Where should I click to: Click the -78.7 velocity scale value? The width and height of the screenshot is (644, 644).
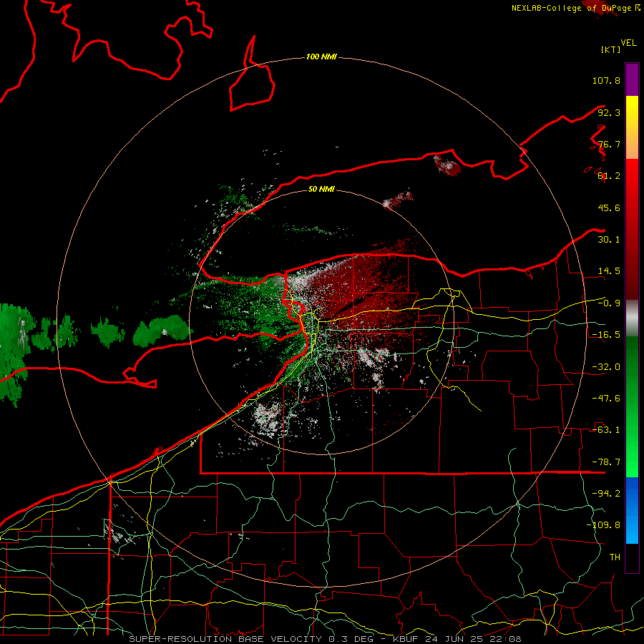(606, 462)
